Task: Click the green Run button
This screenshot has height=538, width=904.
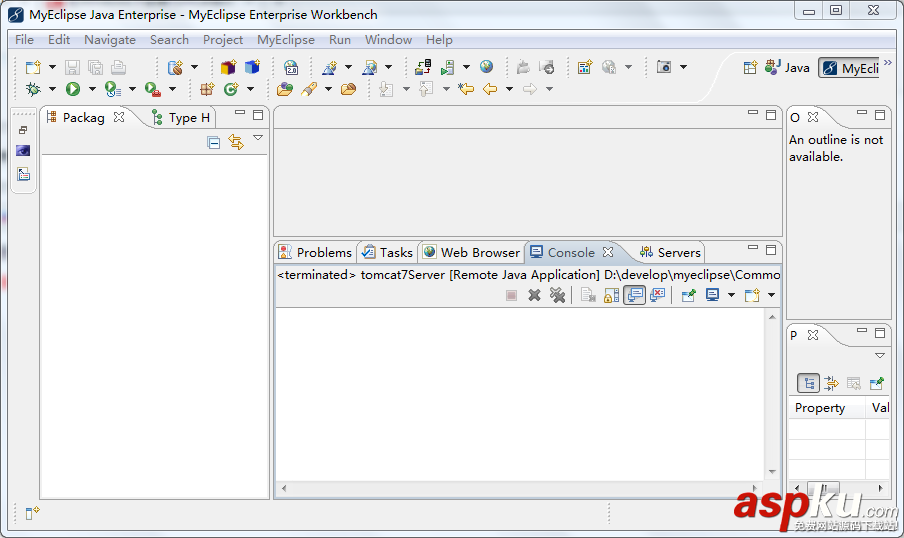Action: [x=73, y=89]
